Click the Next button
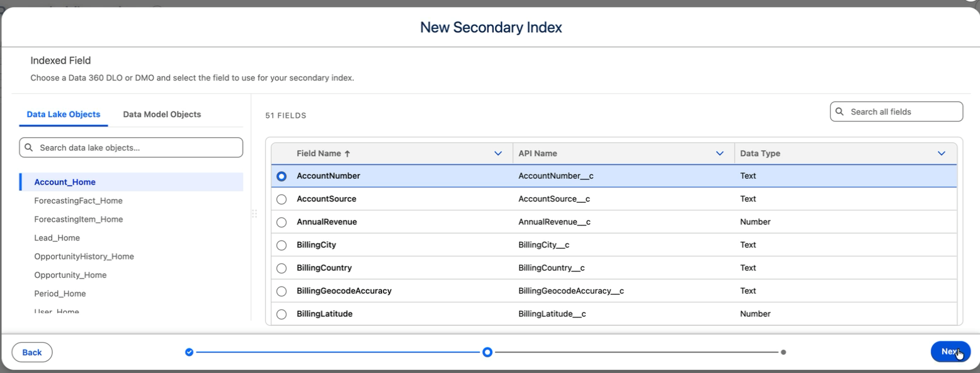 pyautogui.click(x=950, y=352)
